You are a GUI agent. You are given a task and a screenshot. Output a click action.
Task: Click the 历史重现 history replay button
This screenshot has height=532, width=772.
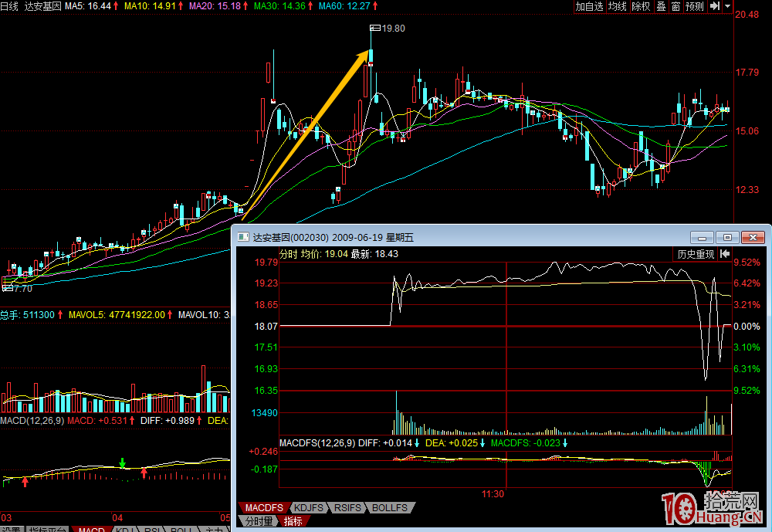point(696,254)
